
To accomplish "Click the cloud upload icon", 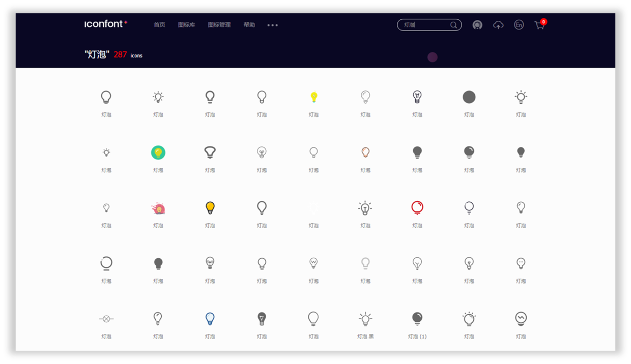I will (x=498, y=25).
